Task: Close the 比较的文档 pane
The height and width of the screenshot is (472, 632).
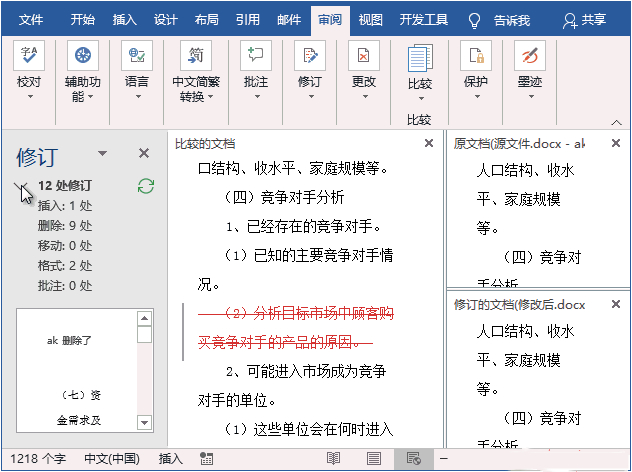Action: (429, 144)
